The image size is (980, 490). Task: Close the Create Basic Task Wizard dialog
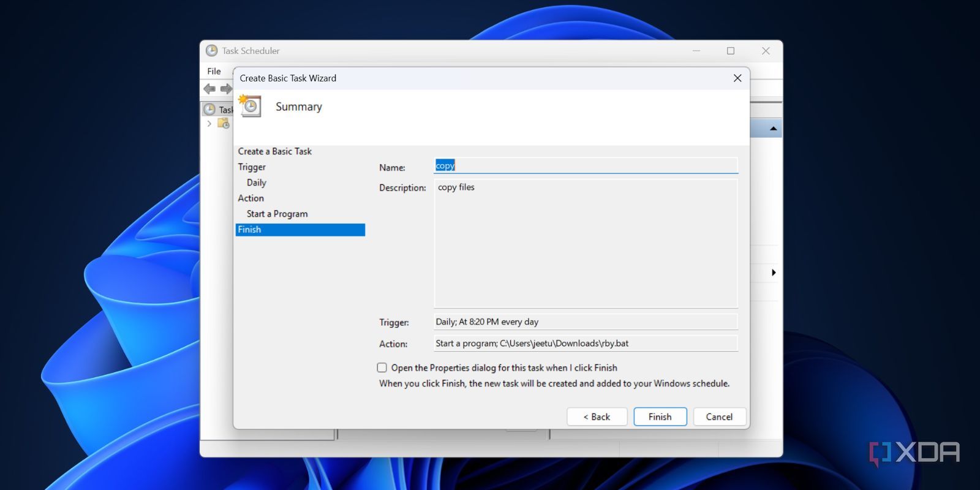point(737,78)
